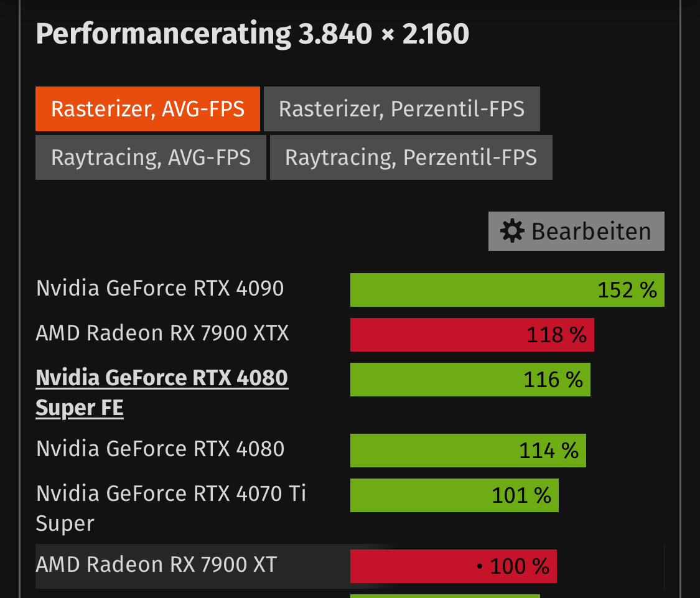This screenshot has height=598, width=700.
Task: Click the green 152 % bar
Action: (507, 290)
